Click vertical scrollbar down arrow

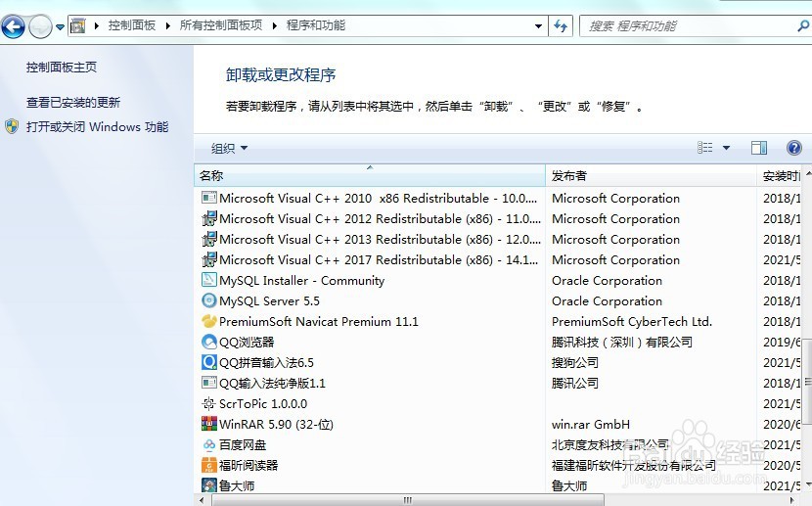coord(807,485)
